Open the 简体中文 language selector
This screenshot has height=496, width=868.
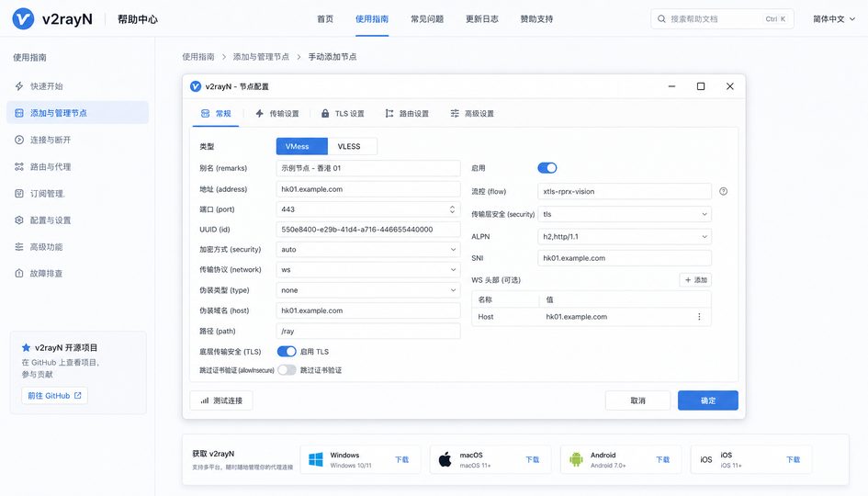coord(834,18)
